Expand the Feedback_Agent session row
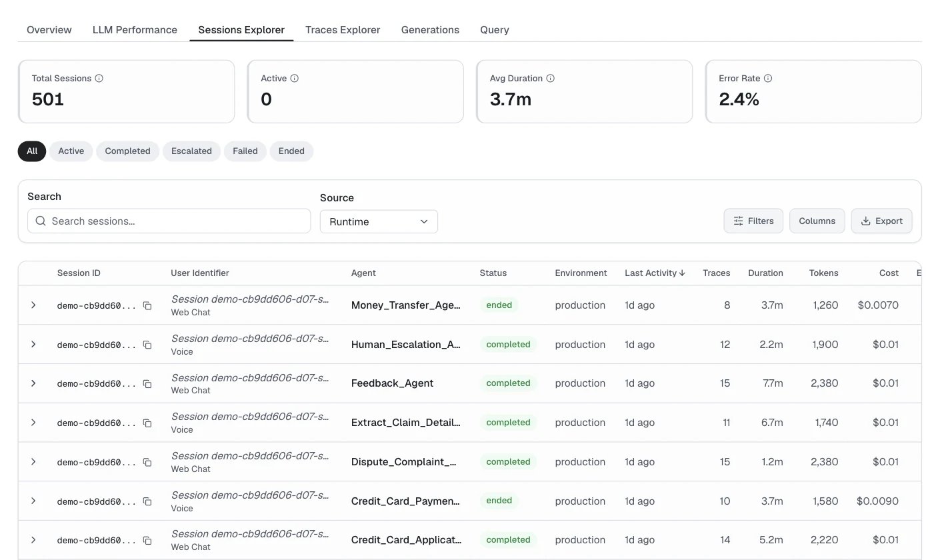Screen dimensions: 940x560 coord(33,383)
